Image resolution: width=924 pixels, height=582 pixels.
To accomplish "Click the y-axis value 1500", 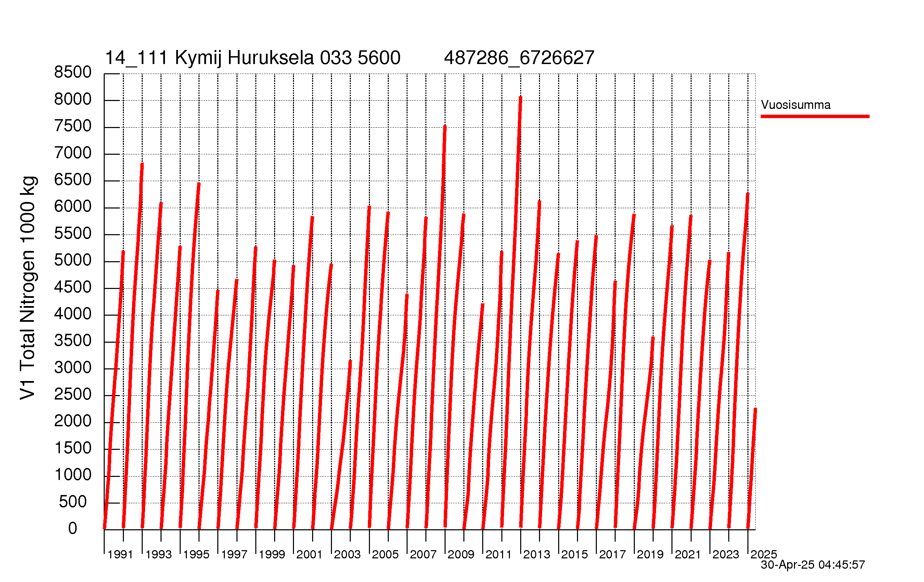I will click(x=73, y=448).
